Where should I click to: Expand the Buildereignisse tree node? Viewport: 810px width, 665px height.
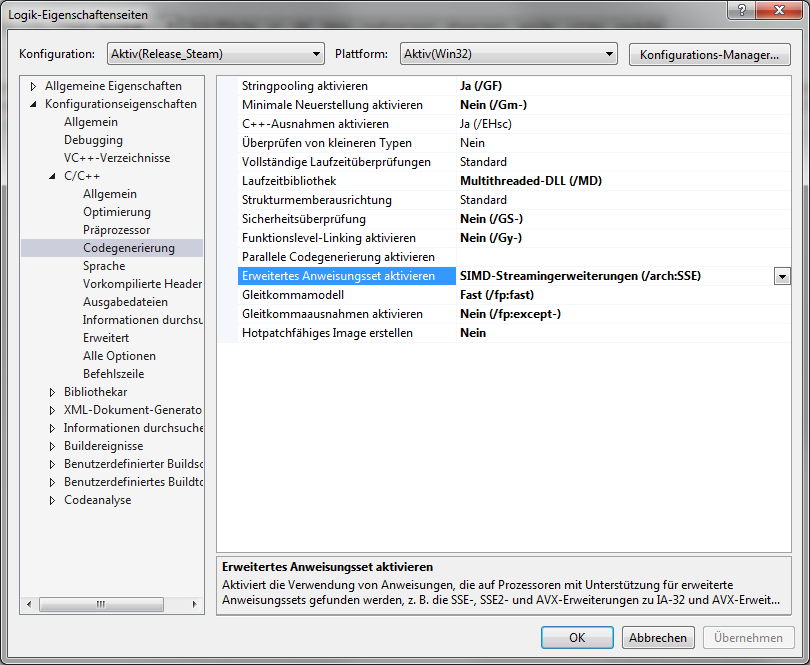point(53,446)
